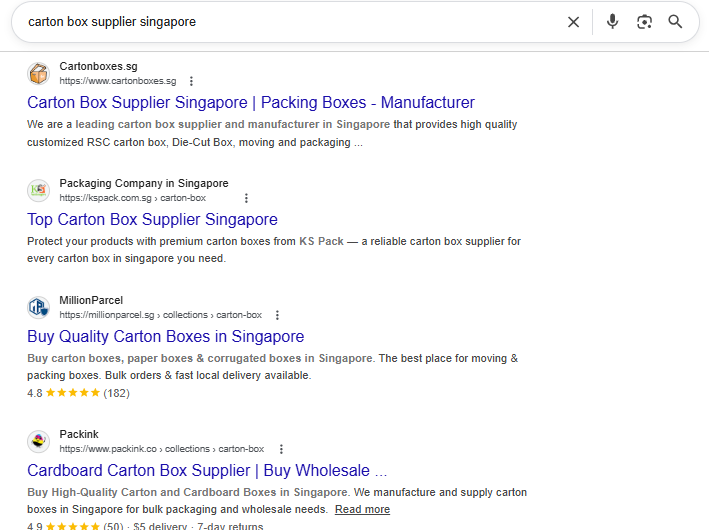The height and width of the screenshot is (530, 709).
Task: Click the millionparcel.sg collections URL breadcrumb
Action: click(161, 315)
